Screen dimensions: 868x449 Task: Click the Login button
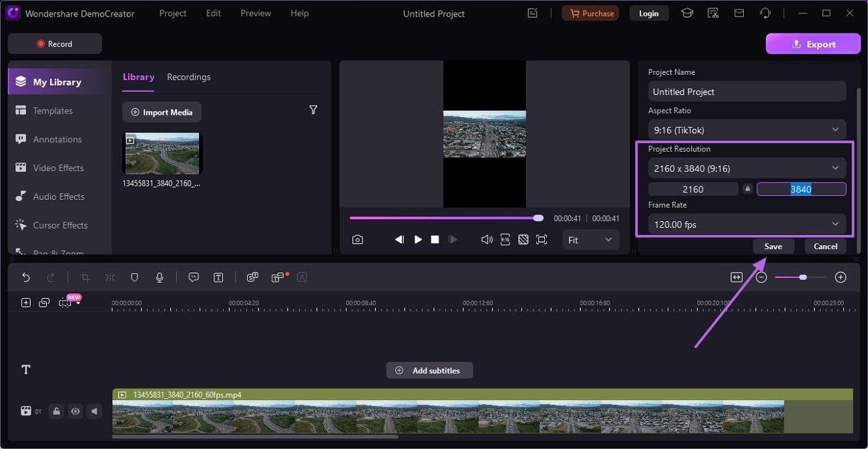pyautogui.click(x=648, y=13)
